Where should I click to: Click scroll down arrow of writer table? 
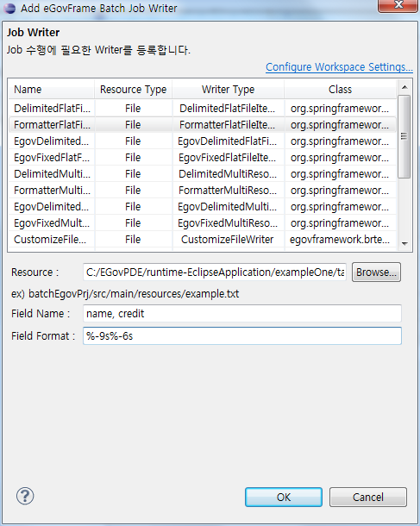click(404, 243)
